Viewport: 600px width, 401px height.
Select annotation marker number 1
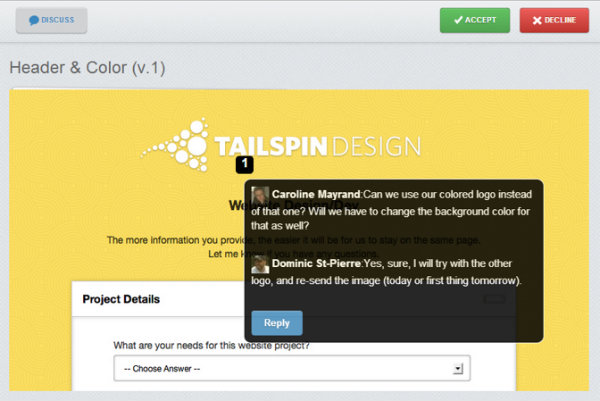click(244, 165)
